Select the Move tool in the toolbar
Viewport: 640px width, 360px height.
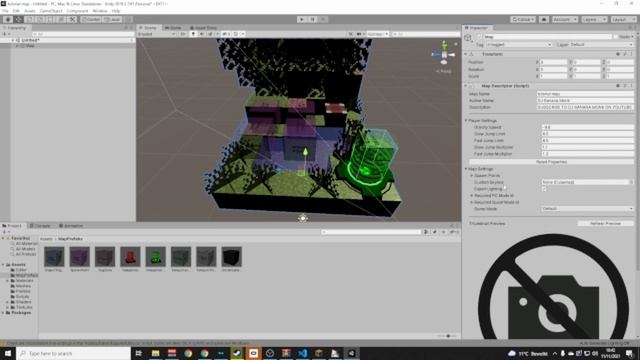(19, 19)
